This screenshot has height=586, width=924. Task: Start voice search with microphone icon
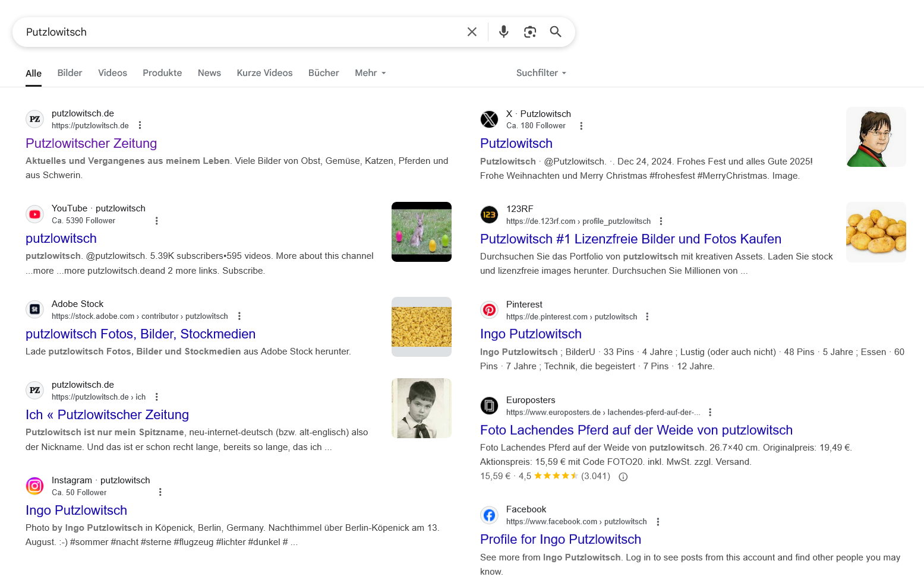point(504,32)
